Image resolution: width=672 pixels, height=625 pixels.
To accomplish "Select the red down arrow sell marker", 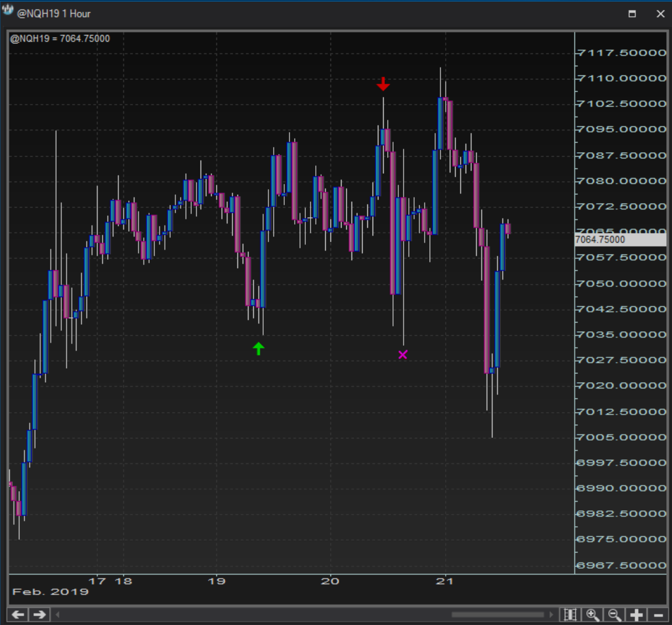I will pos(383,84).
